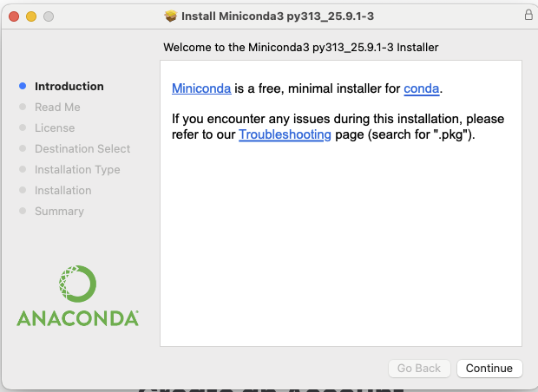538x392 pixels.
Task: Click the blue bullet beside Introduction
Action: 23,86
